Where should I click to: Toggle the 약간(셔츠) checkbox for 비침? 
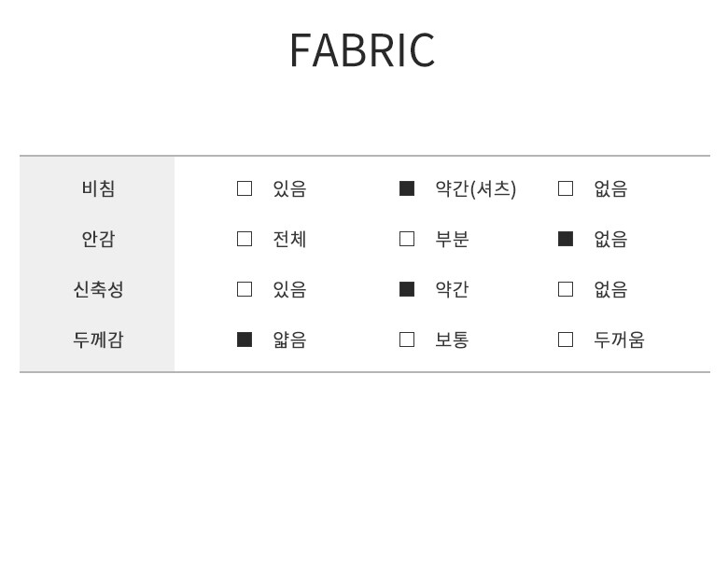(407, 188)
